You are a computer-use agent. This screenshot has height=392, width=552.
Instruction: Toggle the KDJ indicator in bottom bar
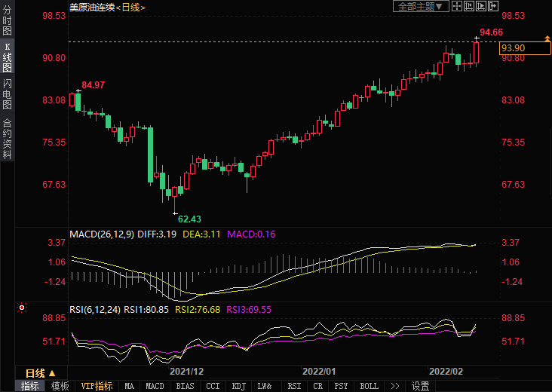[x=238, y=386]
